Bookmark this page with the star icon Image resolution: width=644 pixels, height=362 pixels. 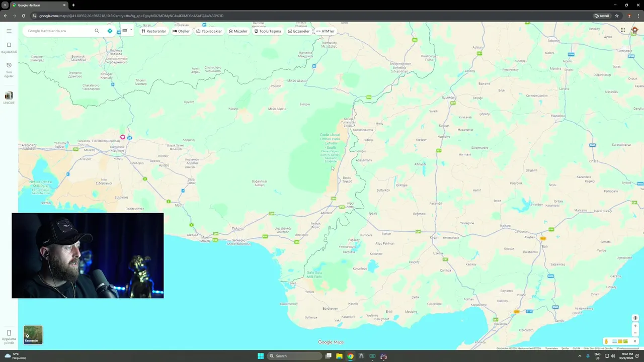[617, 16]
